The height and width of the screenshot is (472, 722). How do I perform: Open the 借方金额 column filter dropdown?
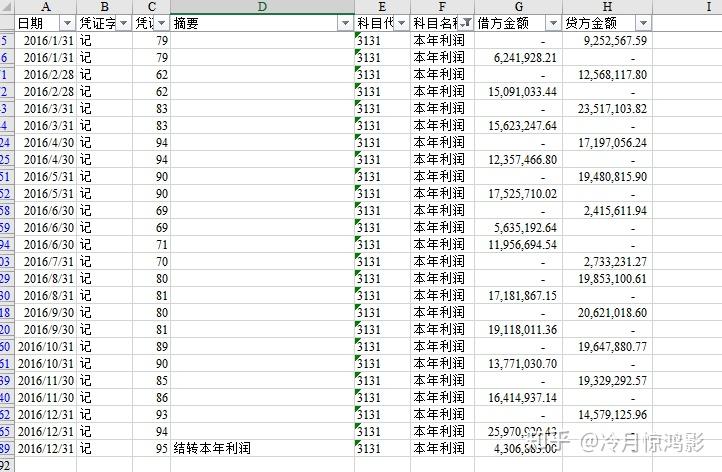pyautogui.click(x=553, y=23)
